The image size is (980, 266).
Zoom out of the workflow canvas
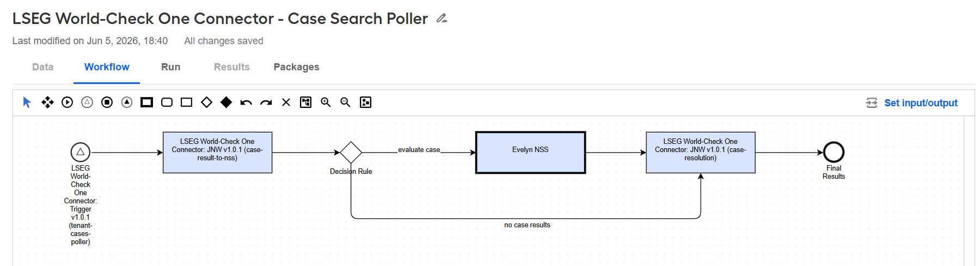(x=345, y=102)
